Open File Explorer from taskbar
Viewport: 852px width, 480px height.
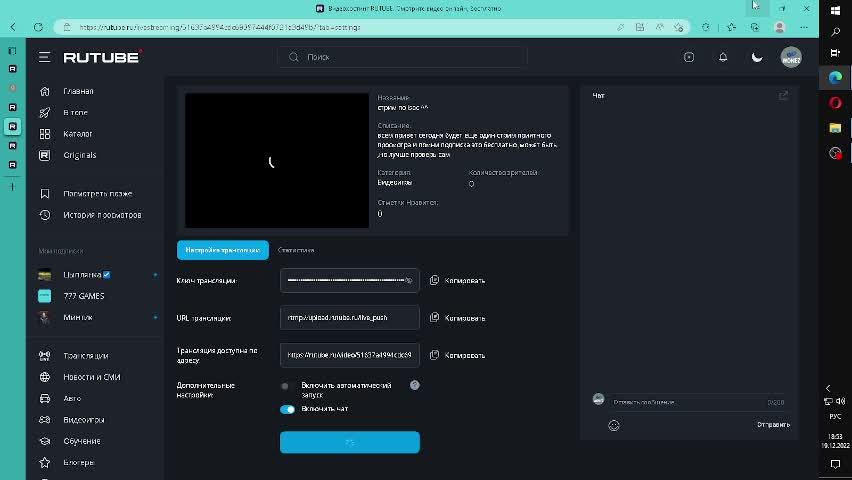click(835, 128)
